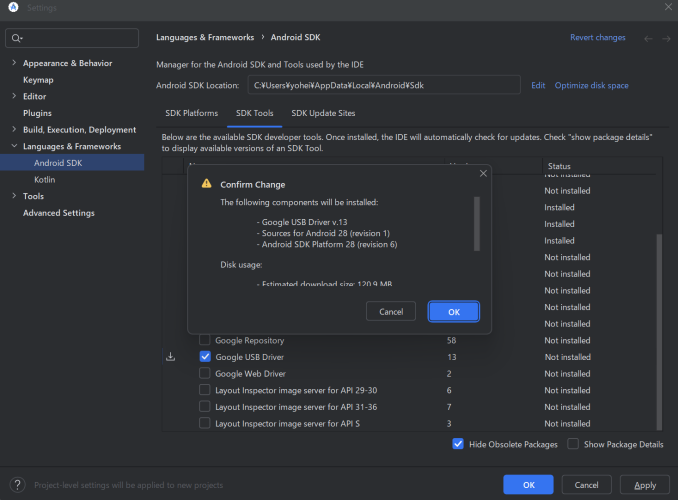Close the Settings window with X
Screen dimensions: 678x500
coord(668,6)
